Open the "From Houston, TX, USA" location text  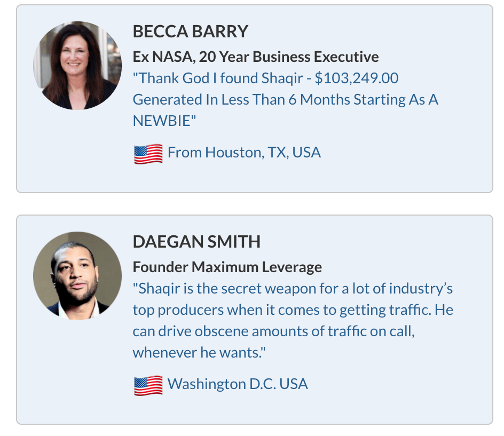click(x=244, y=153)
